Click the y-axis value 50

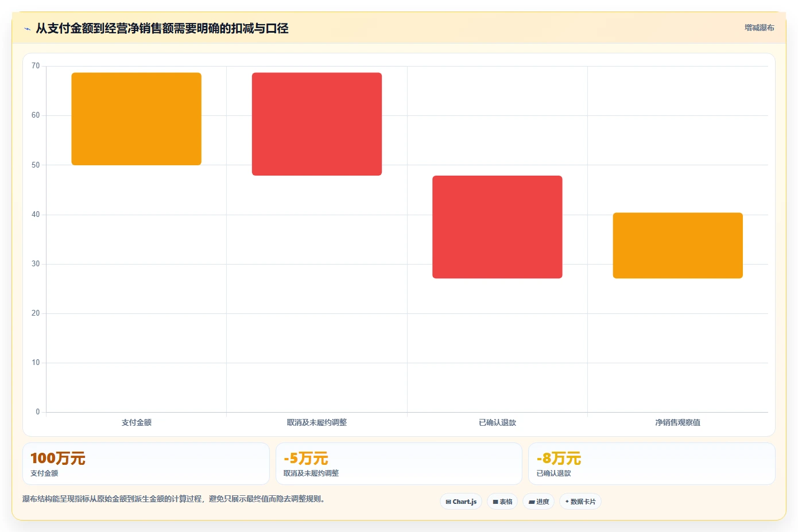point(36,165)
